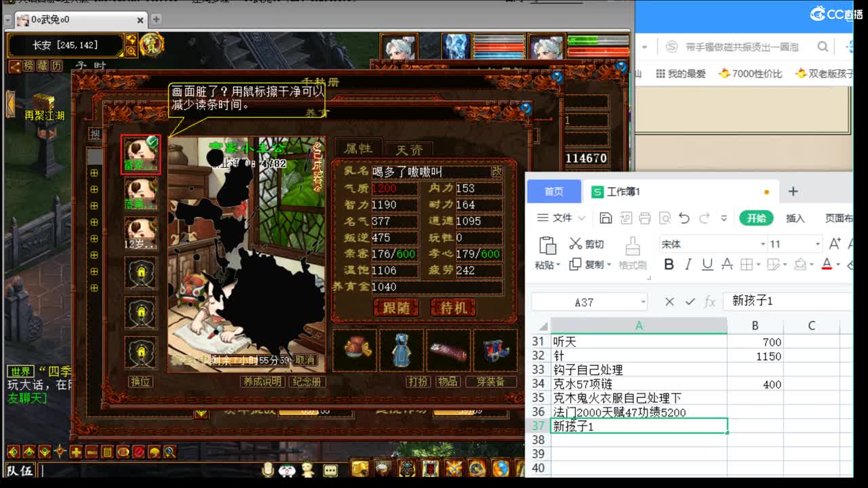This screenshot has height=488, width=868.
Task: Click the print icon in WPS toolbar
Action: coord(645,218)
